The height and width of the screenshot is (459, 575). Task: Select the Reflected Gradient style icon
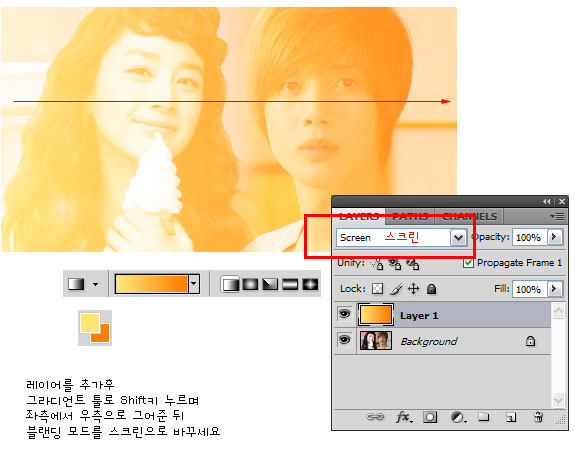(290, 284)
